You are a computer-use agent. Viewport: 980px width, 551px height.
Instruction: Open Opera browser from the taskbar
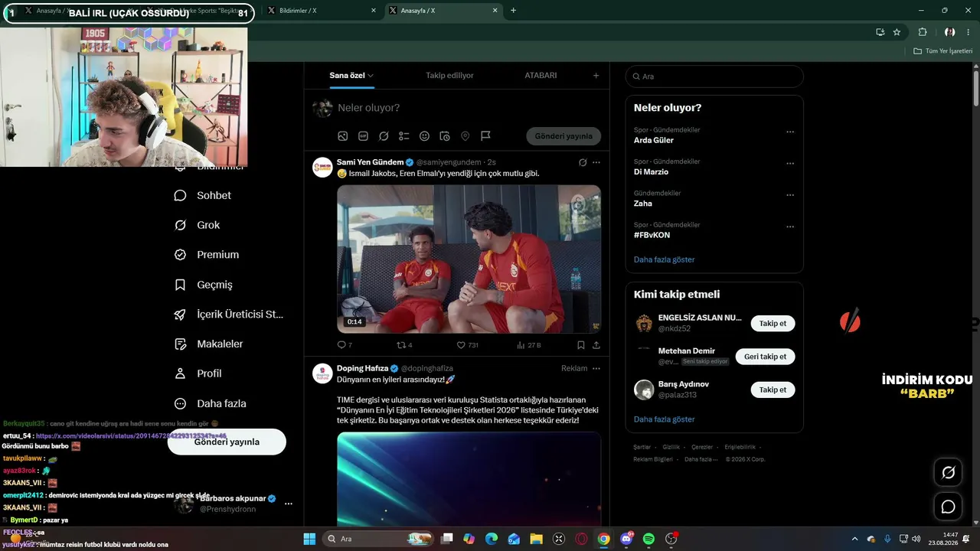pos(581,539)
